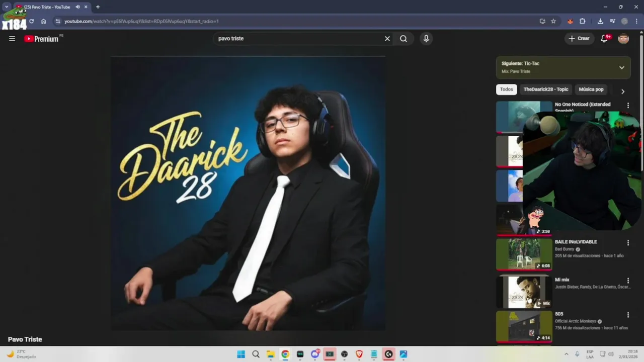Open Chrome three-dot menu

(636, 21)
